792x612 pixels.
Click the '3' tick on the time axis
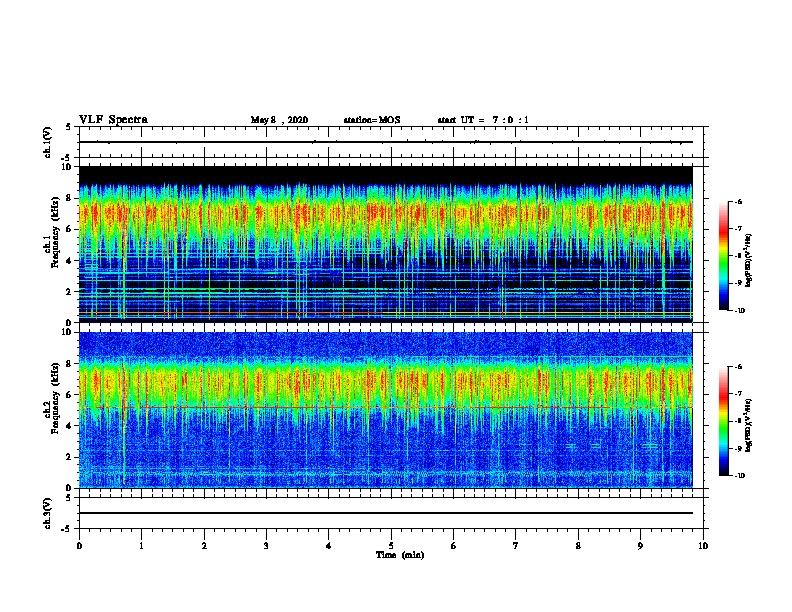[266, 546]
